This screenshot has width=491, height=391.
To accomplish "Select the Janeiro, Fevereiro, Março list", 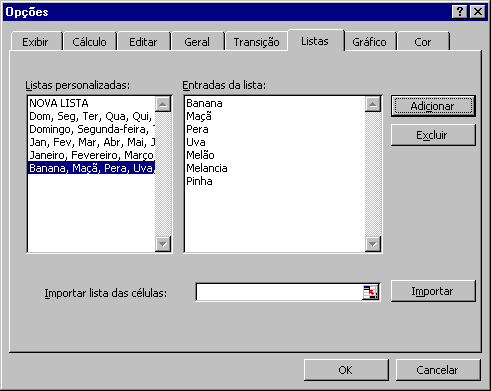I will [x=91, y=155].
